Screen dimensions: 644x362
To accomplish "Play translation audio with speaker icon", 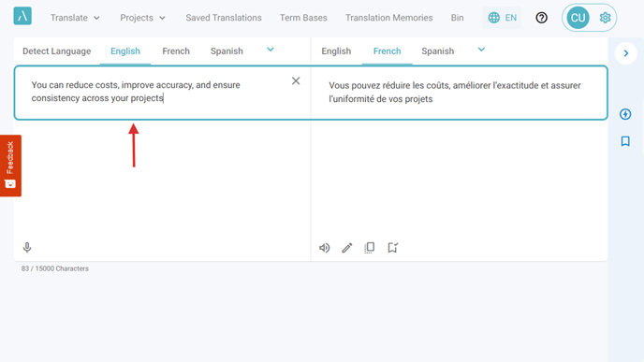I will tap(325, 248).
